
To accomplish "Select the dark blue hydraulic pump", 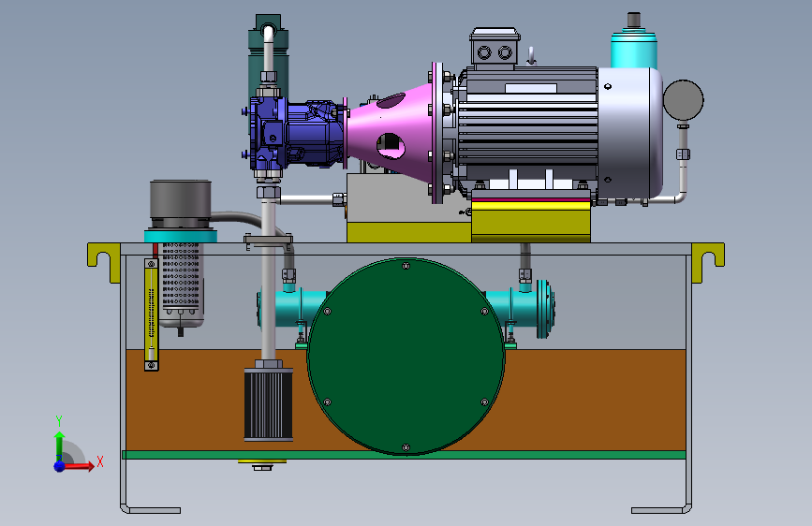I will pos(296,134).
